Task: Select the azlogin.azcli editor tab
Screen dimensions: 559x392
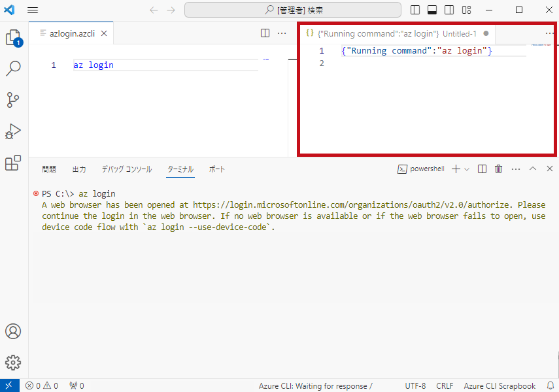Action: click(72, 33)
